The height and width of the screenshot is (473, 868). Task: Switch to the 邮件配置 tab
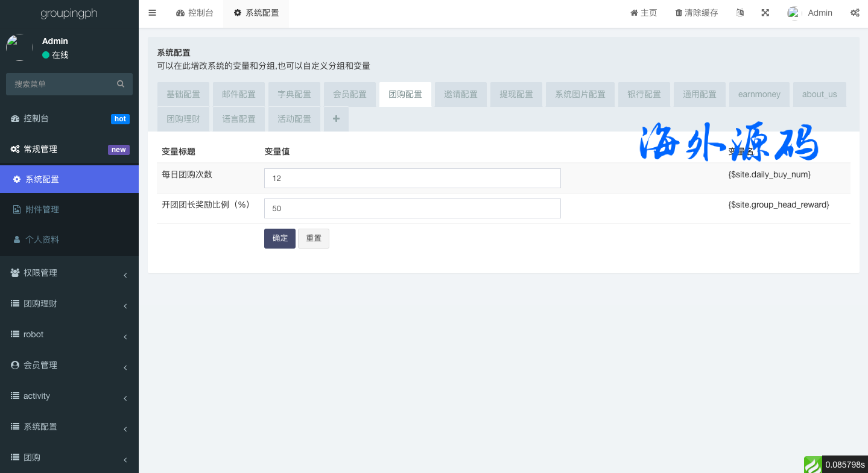pyautogui.click(x=238, y=94)
